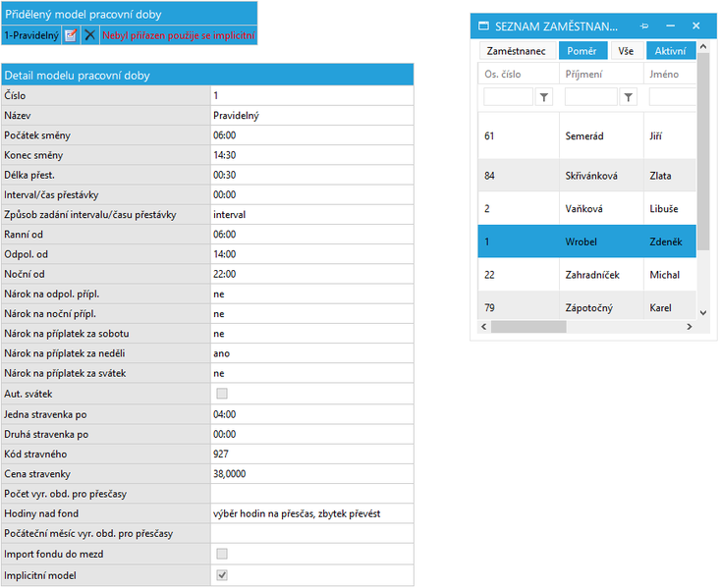Toggle Import fondu do mezd checkbox
This screenshot has width=721, height=588.
point(222,554)
